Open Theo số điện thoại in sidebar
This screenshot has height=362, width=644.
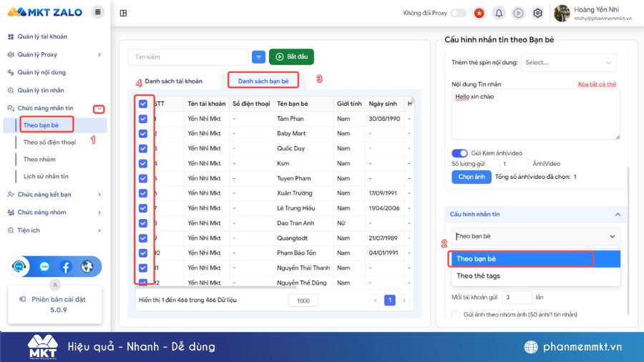point(49,142)
